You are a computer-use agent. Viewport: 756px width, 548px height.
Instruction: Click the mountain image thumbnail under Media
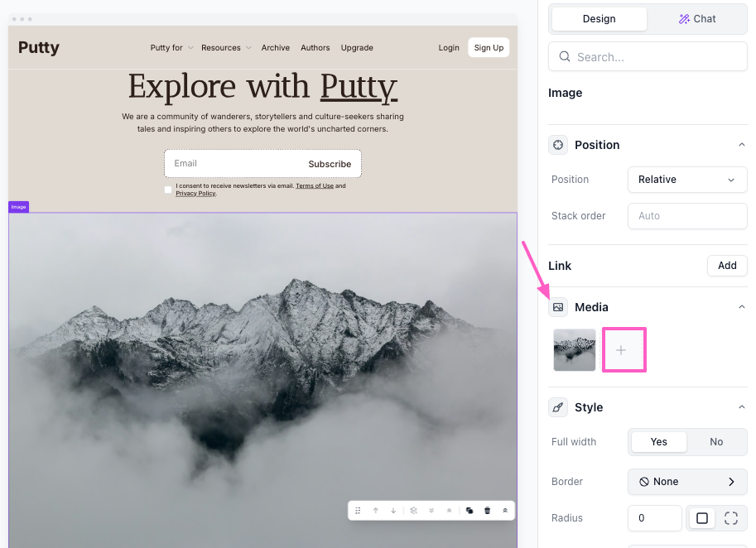(x=575, y=350)
